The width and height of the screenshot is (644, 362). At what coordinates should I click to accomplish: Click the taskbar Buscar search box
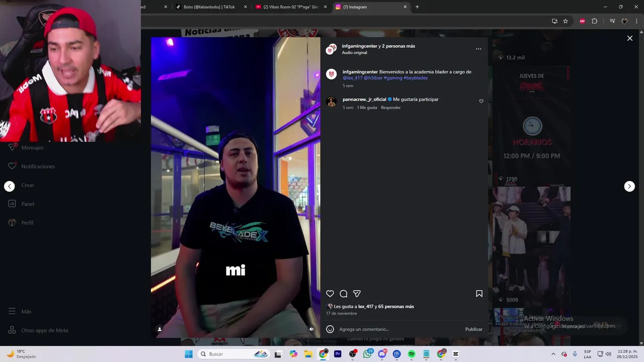[233, 354]
